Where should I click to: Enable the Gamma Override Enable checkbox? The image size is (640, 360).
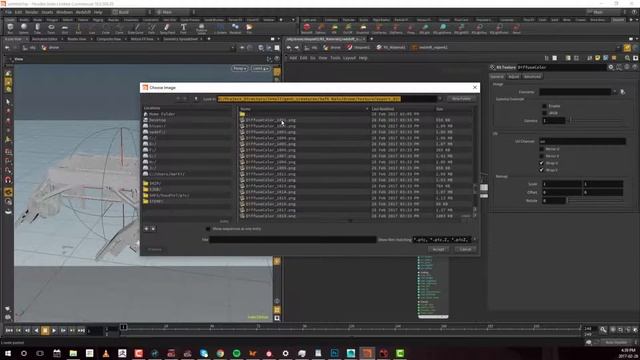tap(544, 106)
